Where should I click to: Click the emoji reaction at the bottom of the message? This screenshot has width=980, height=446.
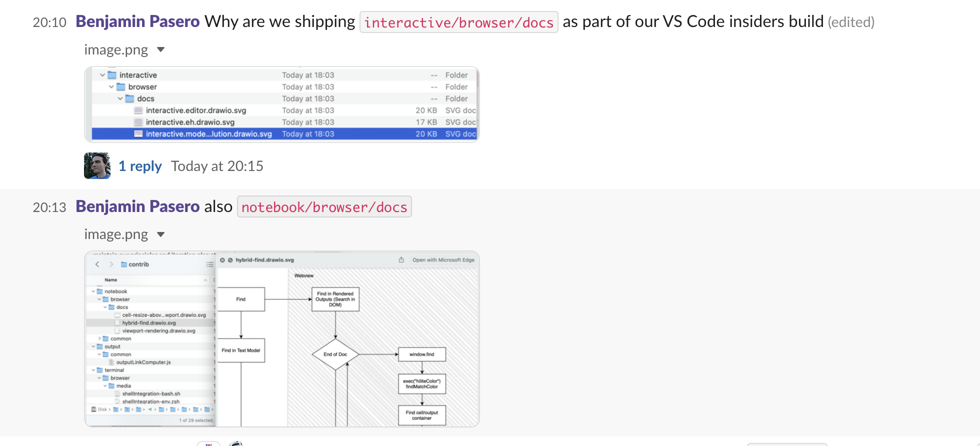tap(209, 443)
